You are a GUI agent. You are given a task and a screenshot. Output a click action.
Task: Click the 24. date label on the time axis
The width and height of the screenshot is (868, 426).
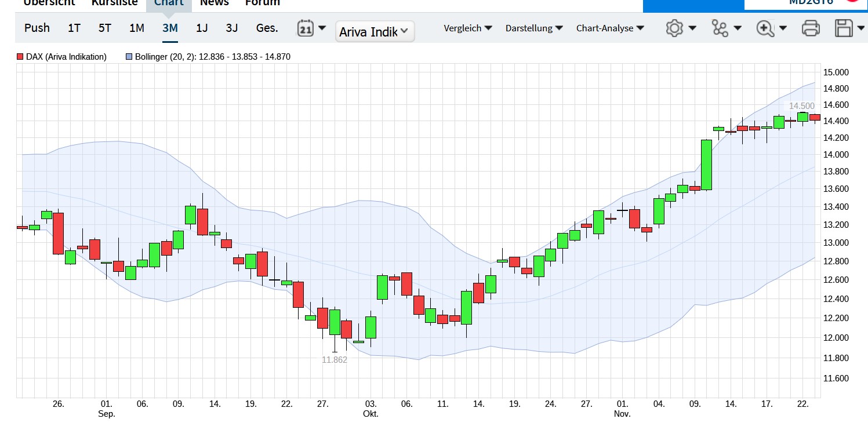coord(550,404)
